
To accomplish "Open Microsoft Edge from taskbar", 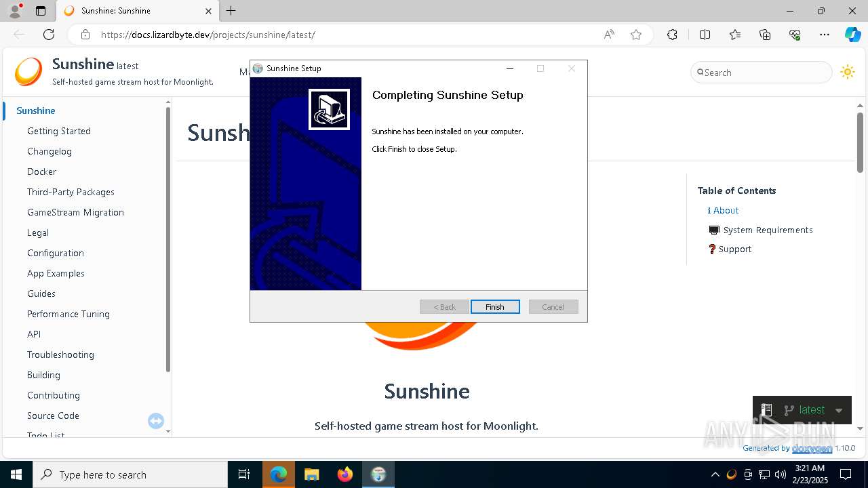I will pyautogui.click(x=279, y=474).
